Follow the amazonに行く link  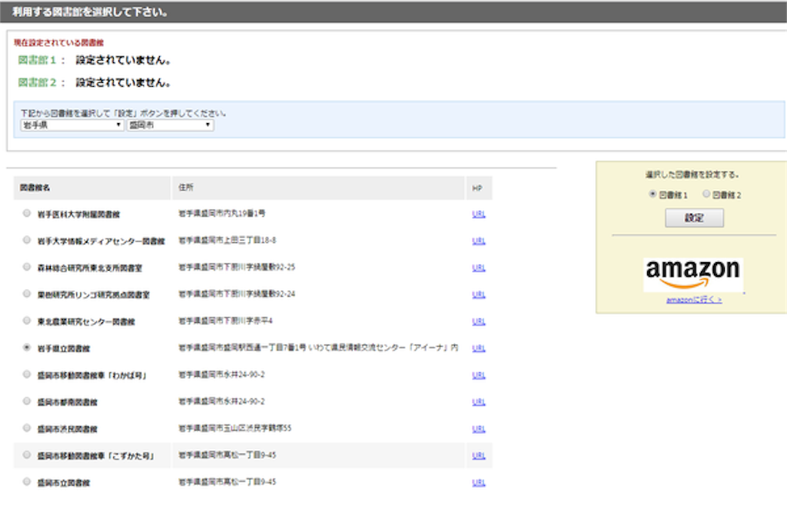point(694,300)
